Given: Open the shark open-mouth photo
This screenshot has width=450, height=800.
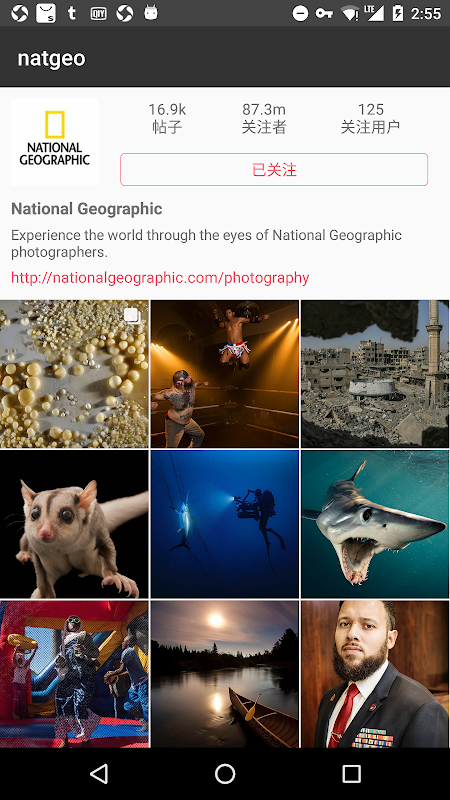Looking at the screenshot, I should pos(375,524).
